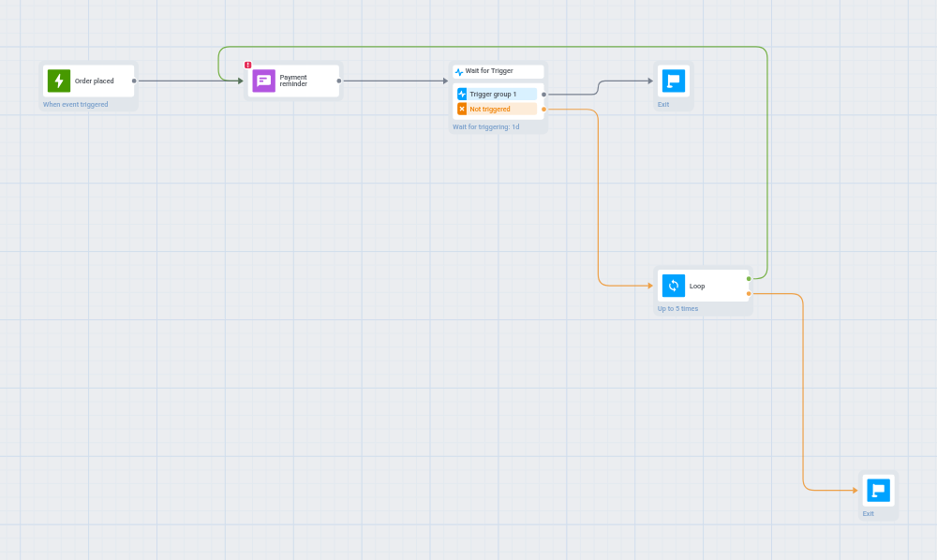The height and width of the screenshot is (560, 937).
Task: Select the Loop node label
Action: pyautogui.click(x=697, y=286)
